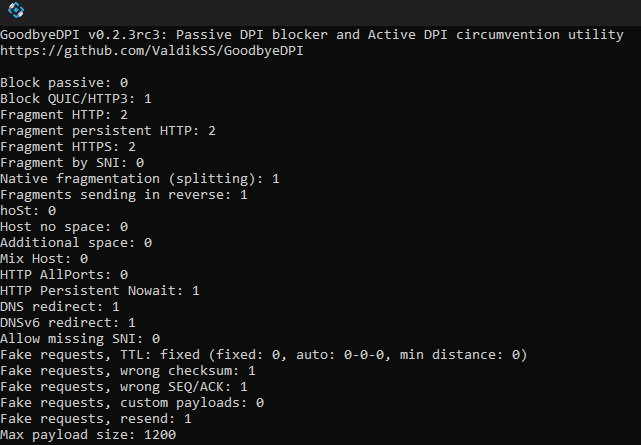The width and height of the screenshot is (641, 445).
Task: Click the 'Mix Host: 0' line
Action: pyautogui.click(x=44, y=259)
